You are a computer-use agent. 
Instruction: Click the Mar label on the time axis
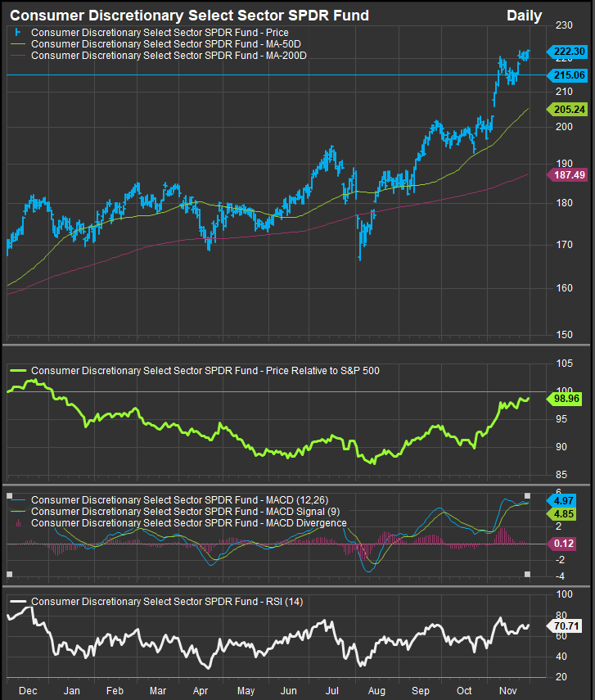pos(158,691)
